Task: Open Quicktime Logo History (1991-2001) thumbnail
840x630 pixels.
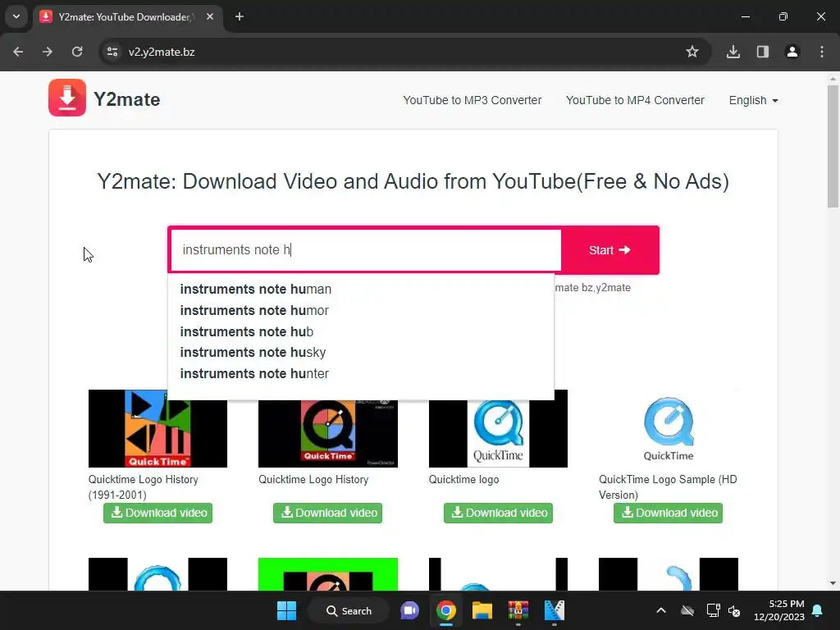Action: point(157,433)
